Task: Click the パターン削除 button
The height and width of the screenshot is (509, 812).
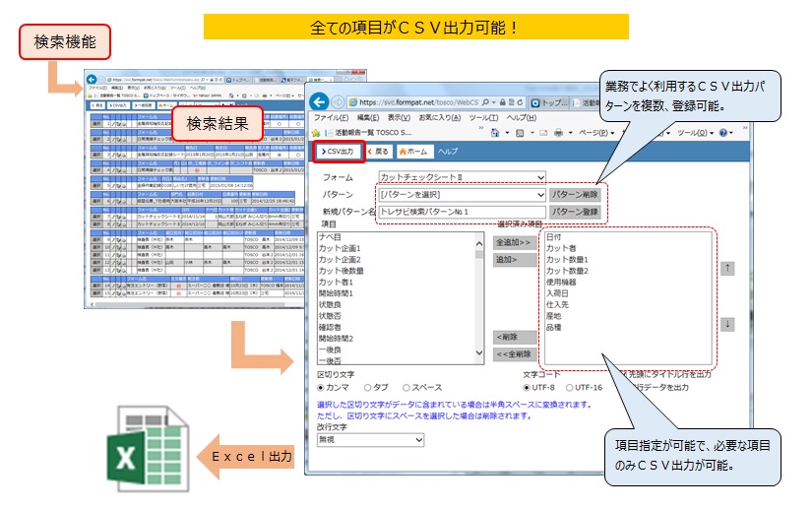Action: pos(574,195)
